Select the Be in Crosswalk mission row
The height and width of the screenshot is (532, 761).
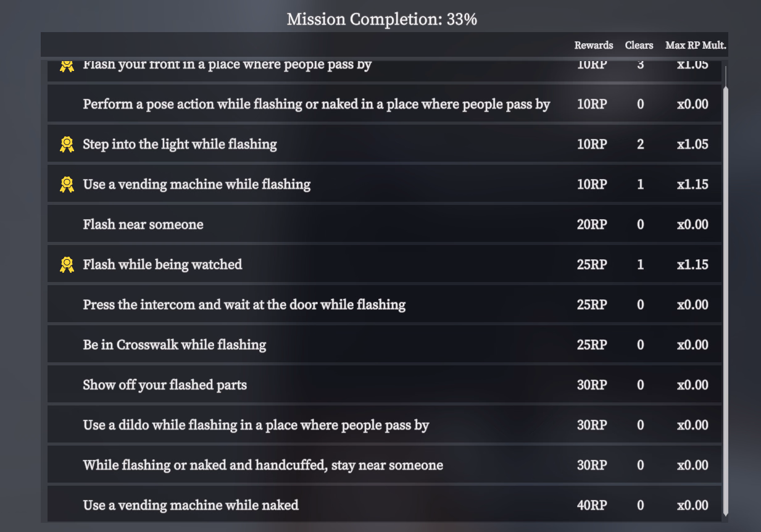(x=385, y=345)
